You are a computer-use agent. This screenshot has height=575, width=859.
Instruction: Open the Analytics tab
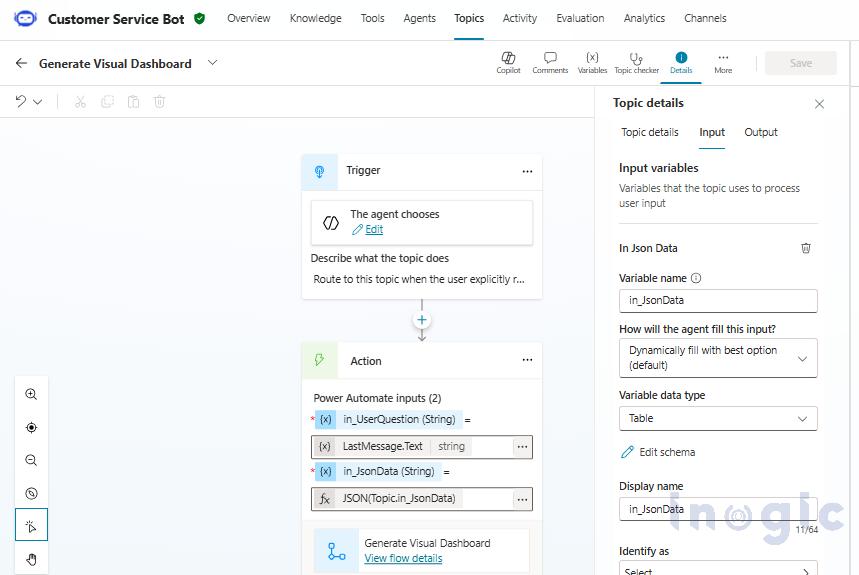click(644, 19)
